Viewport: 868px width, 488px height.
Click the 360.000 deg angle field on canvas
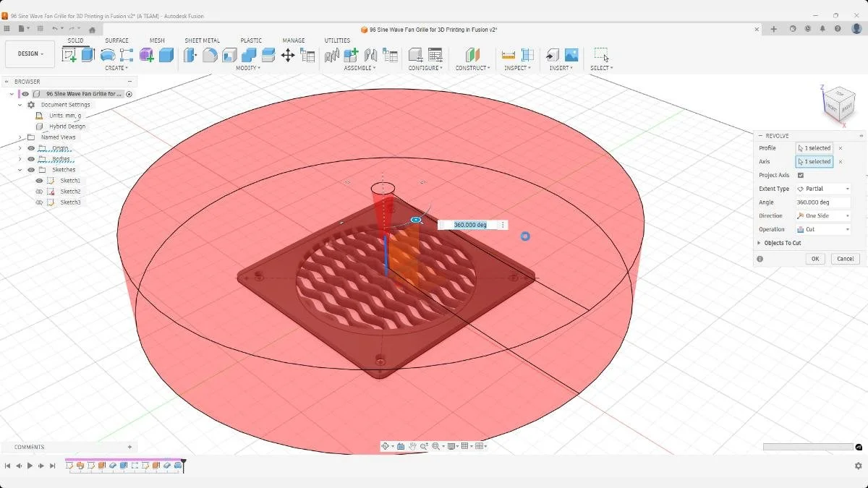pos(472,225)
